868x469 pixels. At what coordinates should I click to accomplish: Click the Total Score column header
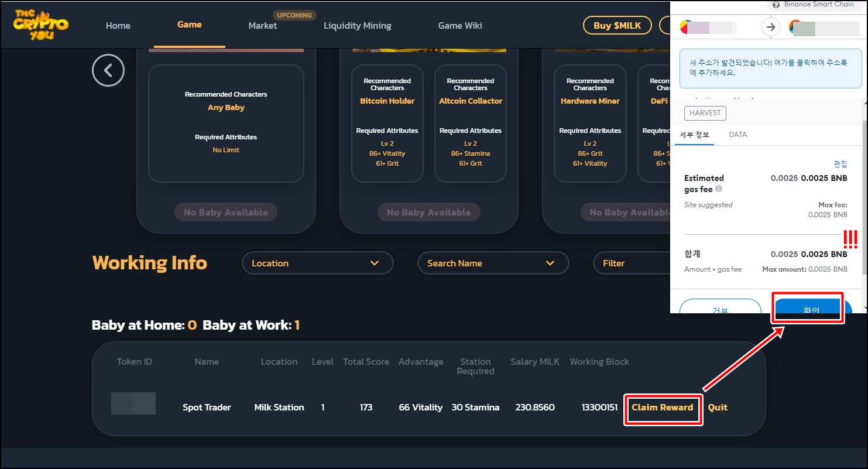[366, 362]
